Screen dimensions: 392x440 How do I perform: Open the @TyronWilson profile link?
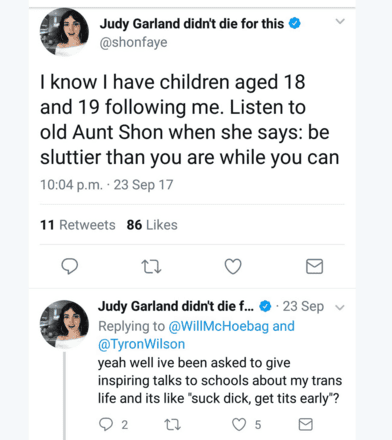click(x=141, y=344)
